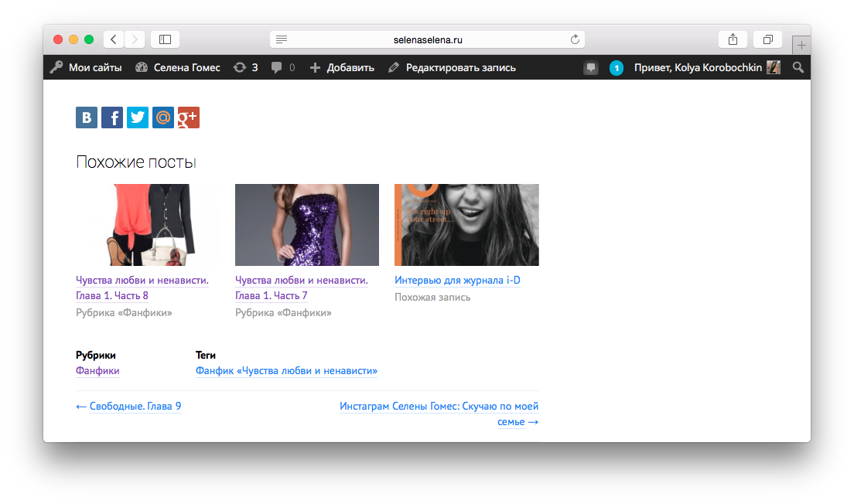Open the purple sequin dress thumbnail
Screen dimensions: 854x504
coord(307,225)
